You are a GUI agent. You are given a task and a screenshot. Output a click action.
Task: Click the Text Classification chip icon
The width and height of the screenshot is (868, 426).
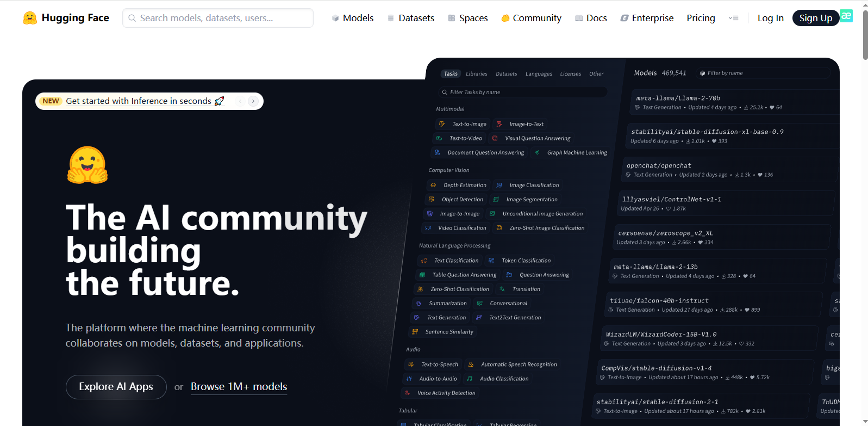click(x=424, y=261)
